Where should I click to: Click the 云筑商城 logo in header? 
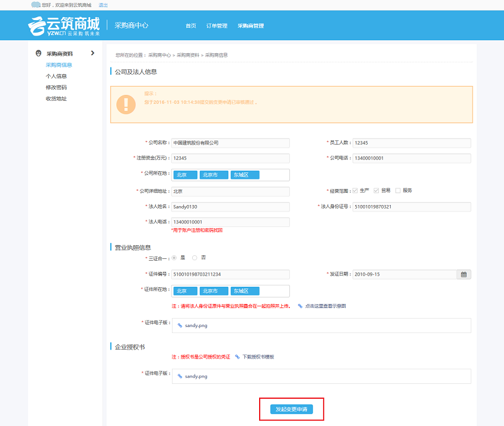[64, 26]
